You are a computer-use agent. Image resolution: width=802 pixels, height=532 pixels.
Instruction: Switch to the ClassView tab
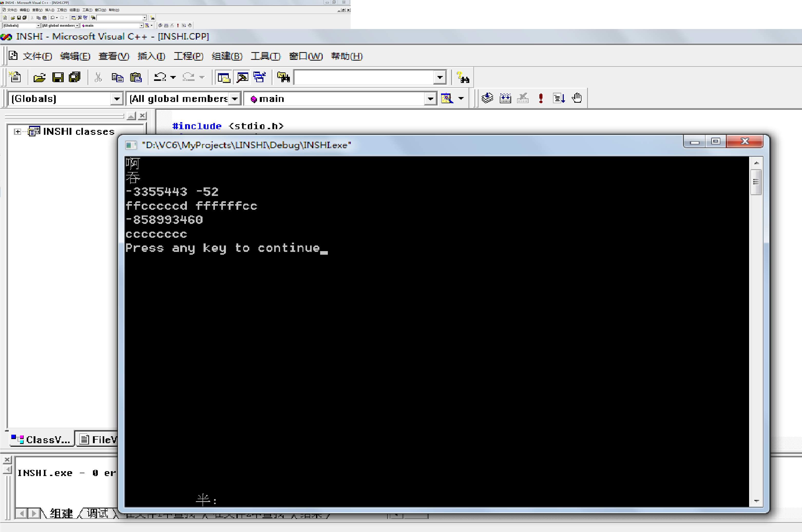tap(41, 440)
